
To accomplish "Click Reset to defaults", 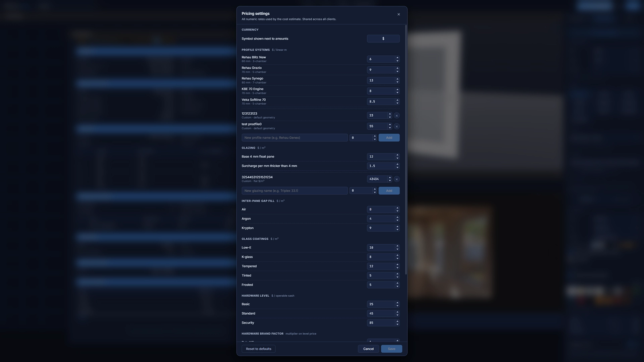I will (258, 349).
